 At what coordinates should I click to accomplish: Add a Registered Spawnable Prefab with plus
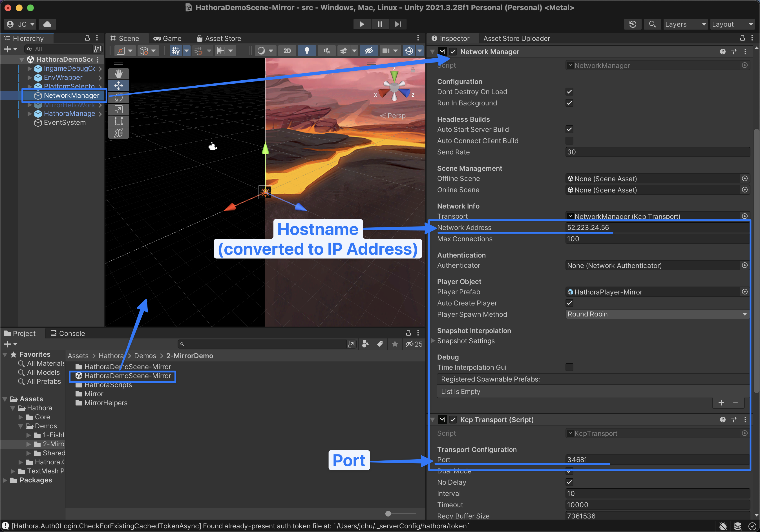tap(721, 403)
